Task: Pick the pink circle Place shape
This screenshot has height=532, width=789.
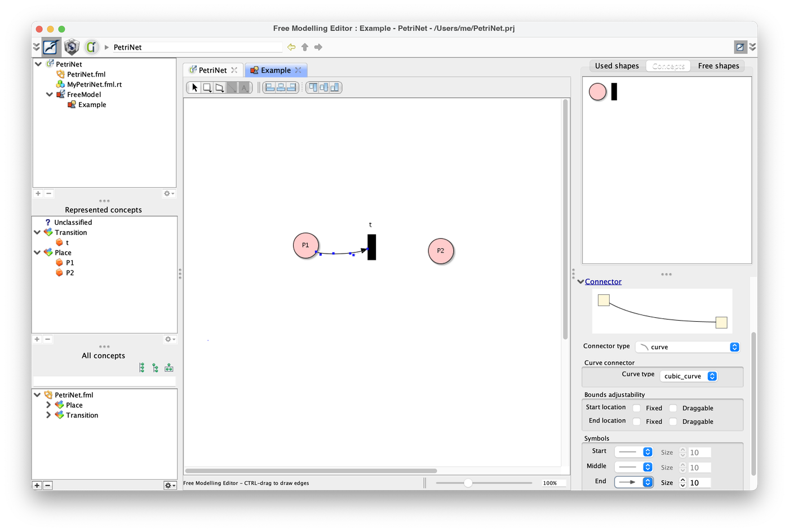Action: coord(597,91)
